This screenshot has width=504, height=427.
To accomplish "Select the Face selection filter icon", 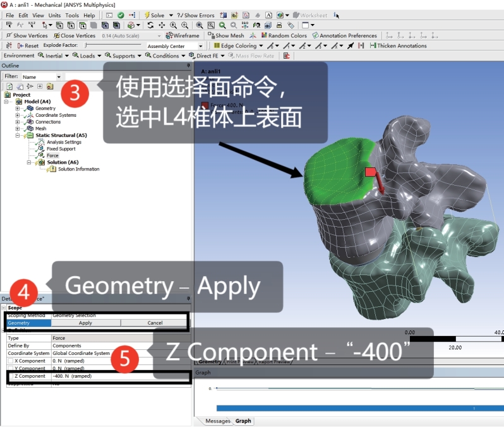I will [83, 25].
